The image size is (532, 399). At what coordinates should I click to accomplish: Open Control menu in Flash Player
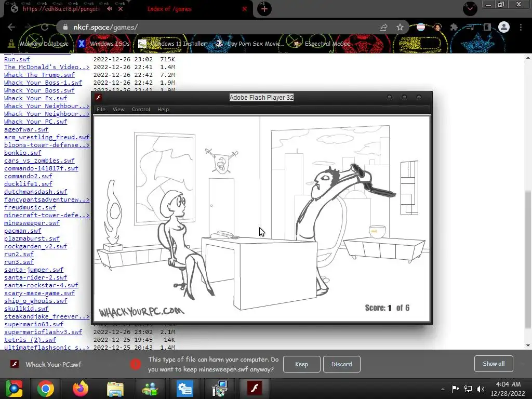pos(141,109)
